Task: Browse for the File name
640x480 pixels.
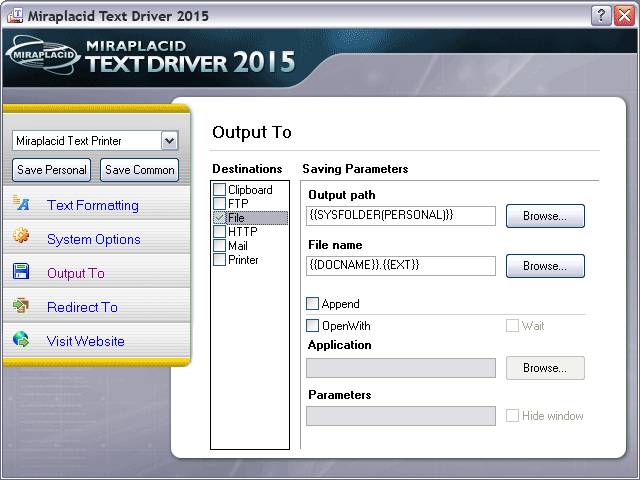Action: click(x=545, y=266)
